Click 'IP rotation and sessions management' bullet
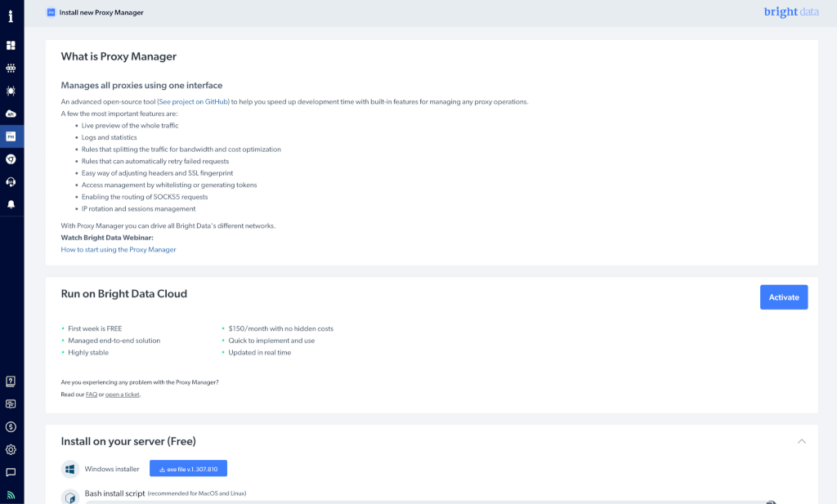 pos(138,209)
